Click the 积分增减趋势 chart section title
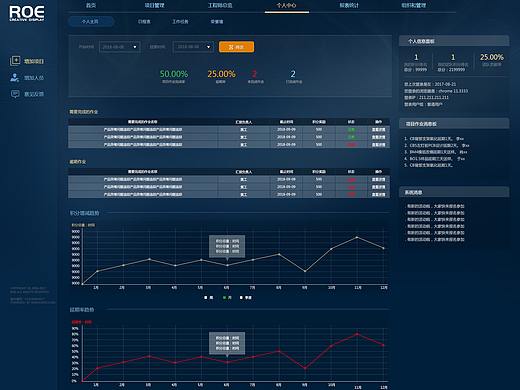The height and width of the screenshot is (390, 520). (x=84, y=213)
